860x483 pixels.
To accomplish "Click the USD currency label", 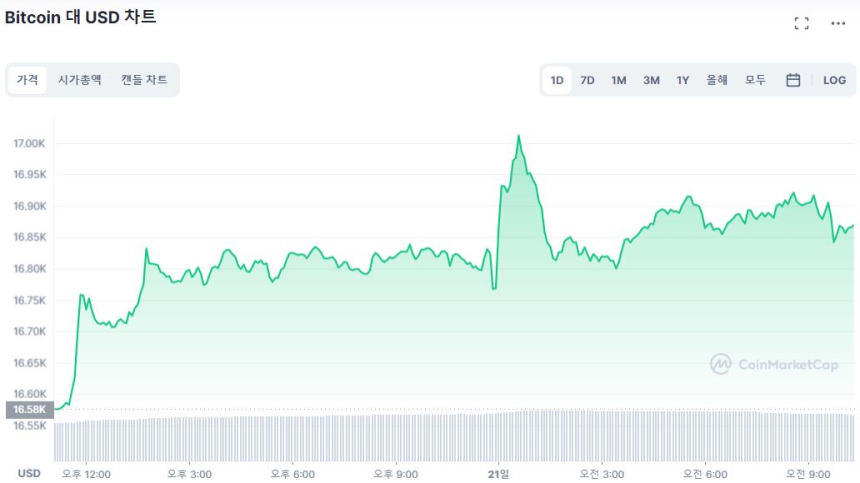I will [x=29, y=473].
